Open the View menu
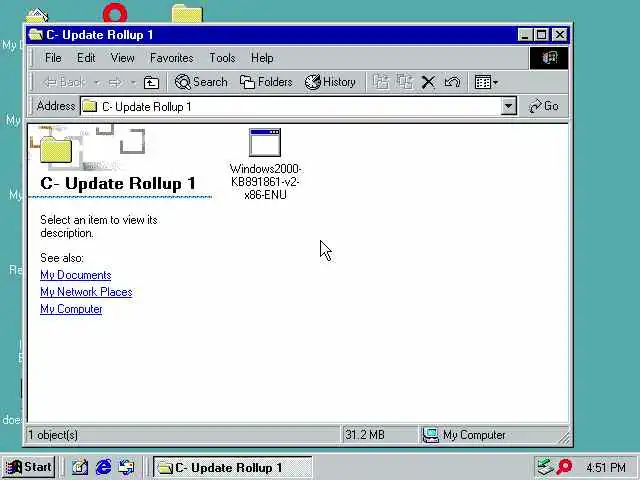Image resolution: width=640 pixels, height=480 pixels. 122,58
